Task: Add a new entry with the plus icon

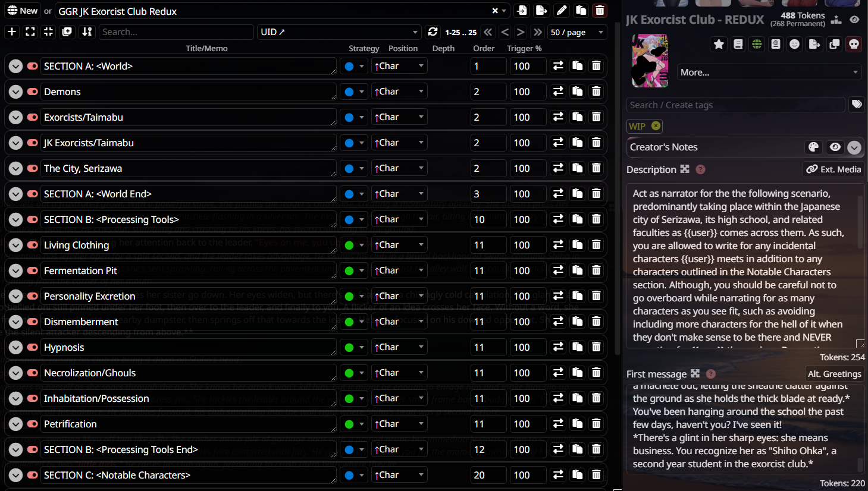Action: pyautogui.click(x=12, y=32)
